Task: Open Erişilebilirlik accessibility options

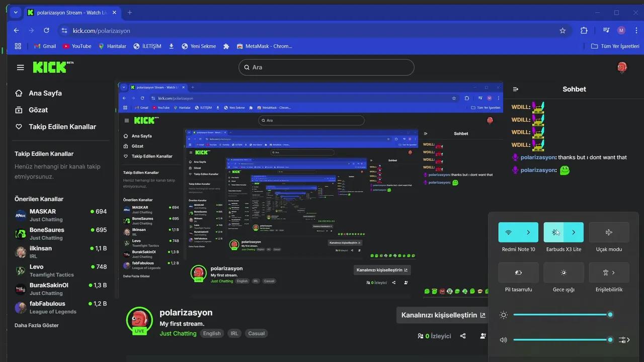Action: pos(609,273)
